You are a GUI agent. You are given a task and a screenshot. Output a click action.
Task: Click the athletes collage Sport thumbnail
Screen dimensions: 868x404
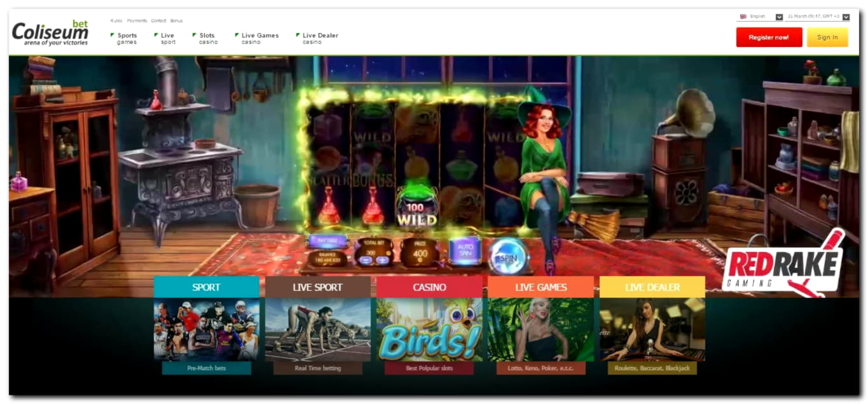[206, 330]
